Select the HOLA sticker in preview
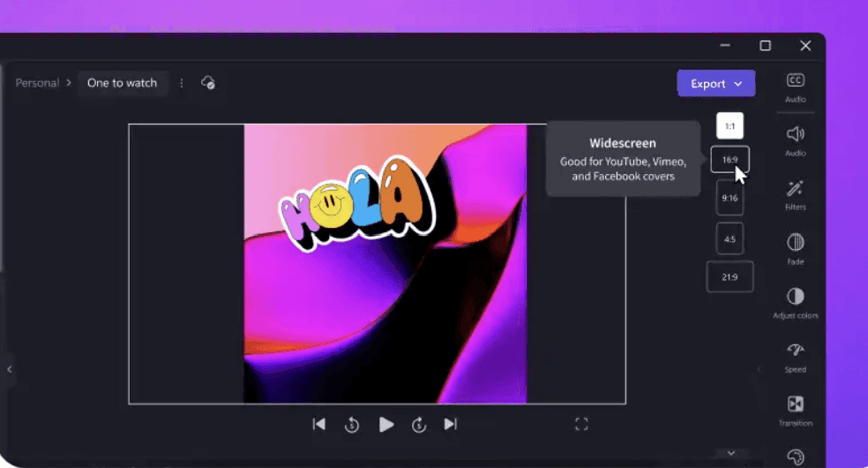 coord(357,203)
